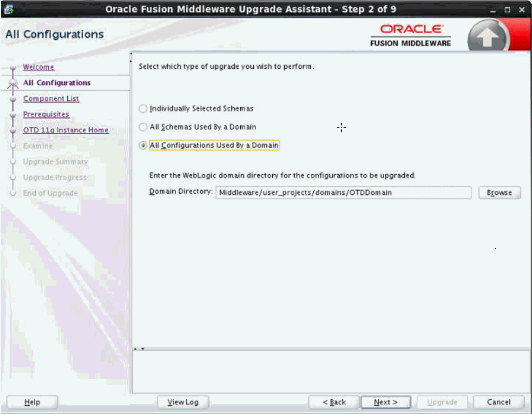This screenshot has width=532, height=414.
Task: Go to the Welcome step link
Action: tap(39, 67)
